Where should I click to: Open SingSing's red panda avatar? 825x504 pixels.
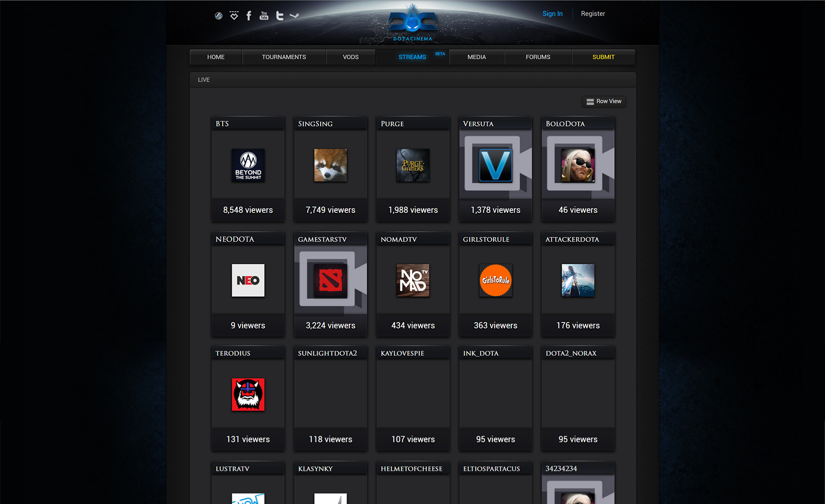click(x=330, y=165)
